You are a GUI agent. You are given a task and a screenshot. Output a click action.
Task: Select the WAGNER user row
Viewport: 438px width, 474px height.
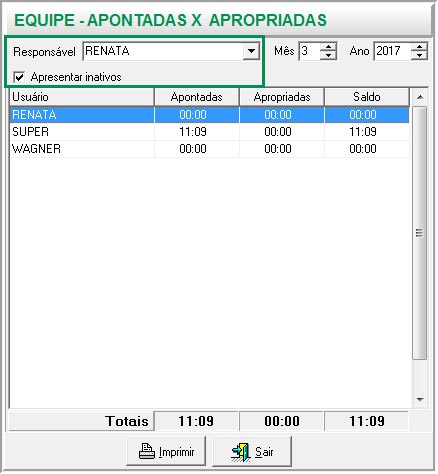209,149
